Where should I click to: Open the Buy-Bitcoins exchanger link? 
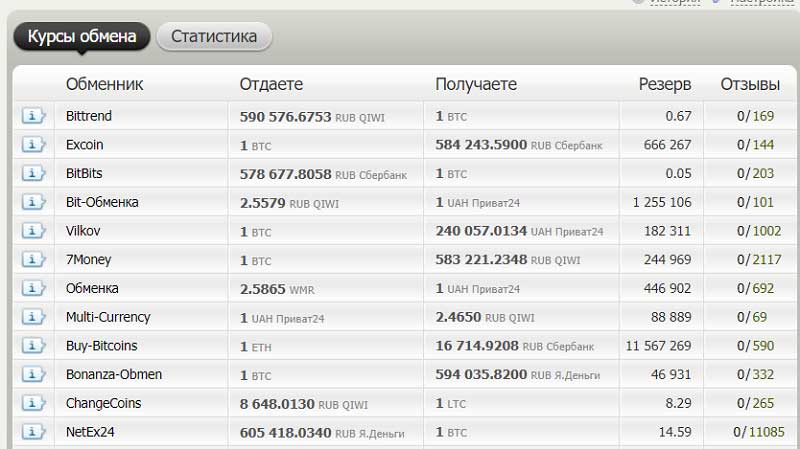click(102, 346)
